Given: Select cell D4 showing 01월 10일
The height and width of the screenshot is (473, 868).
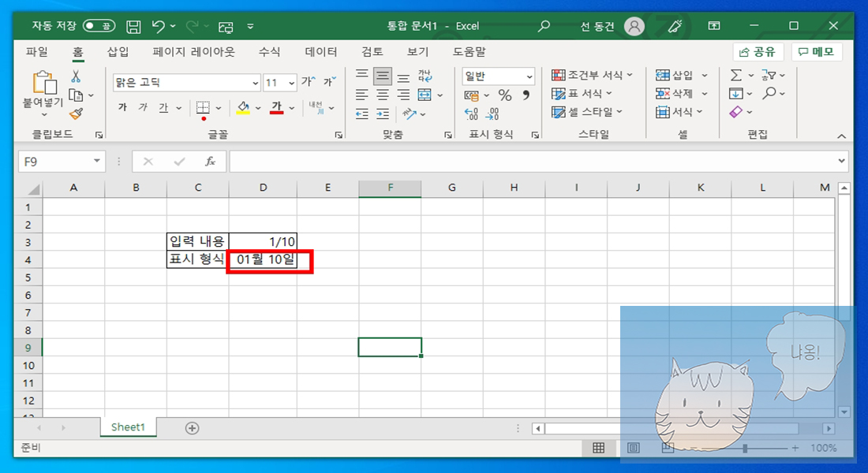Looking at the screenshot, I should (263, 259).
